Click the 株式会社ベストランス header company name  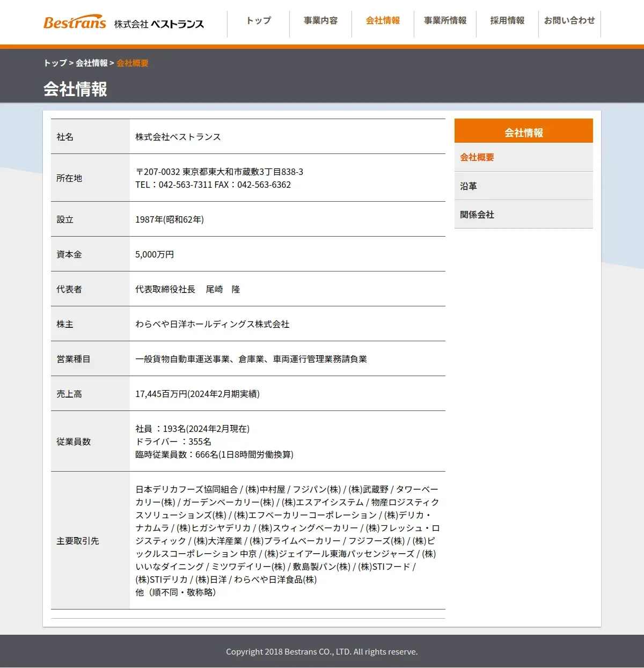pyautogui.click(x=159, y=24)
